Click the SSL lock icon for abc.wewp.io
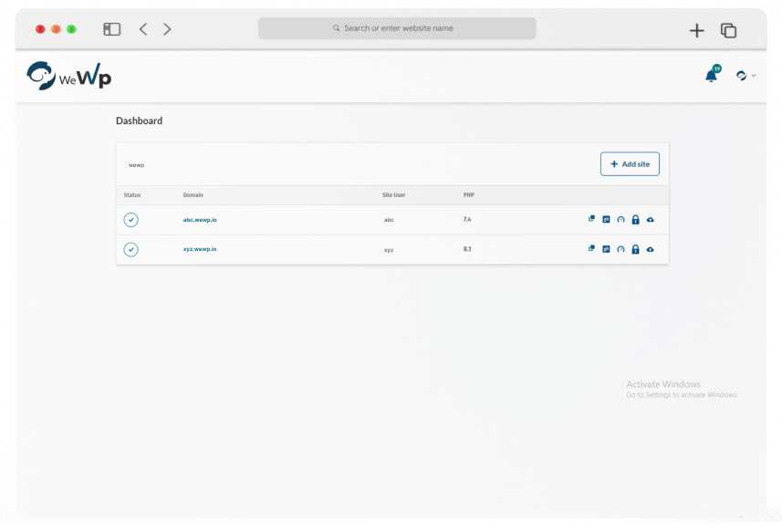The height and width of the screenshot is (532, 782). pos(635,220)
